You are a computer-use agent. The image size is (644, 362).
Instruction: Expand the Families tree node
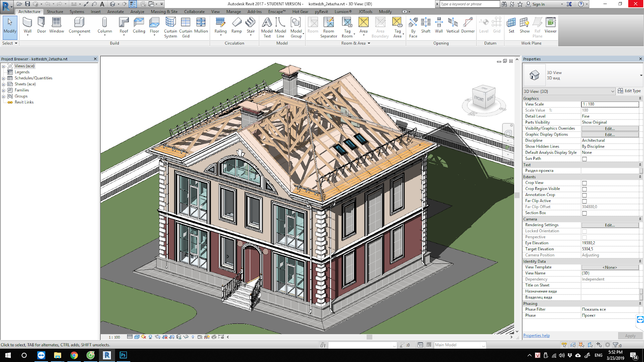pyautogui.click(x=4, y=90)
